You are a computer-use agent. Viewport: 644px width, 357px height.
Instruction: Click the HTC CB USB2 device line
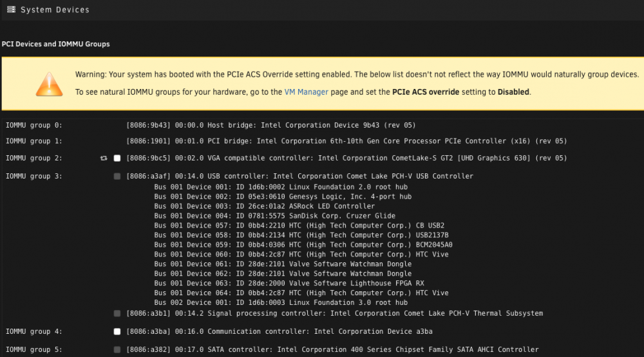click(299, 226)
